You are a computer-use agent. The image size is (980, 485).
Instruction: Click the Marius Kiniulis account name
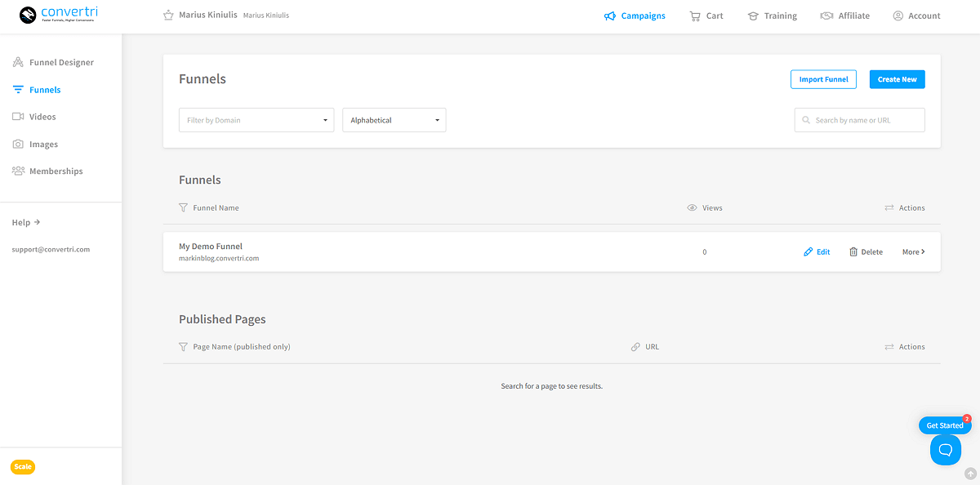point(208,15)
